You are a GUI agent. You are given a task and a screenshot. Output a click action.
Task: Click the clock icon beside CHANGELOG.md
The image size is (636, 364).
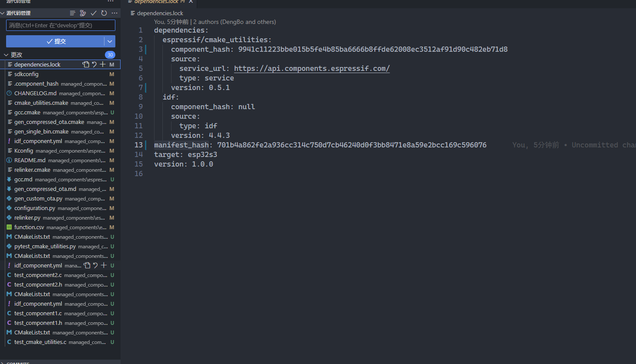9,93
